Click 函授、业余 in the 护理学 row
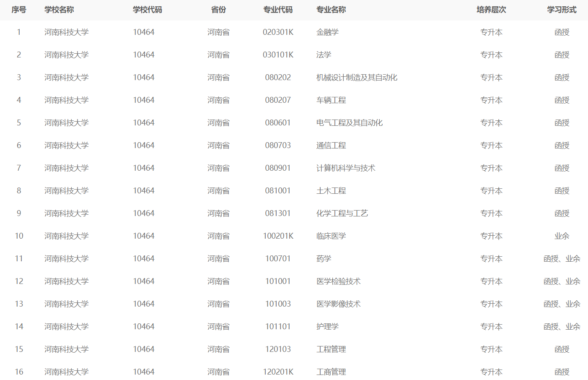Viewport: 588px width, 380px height. point(562,327)
